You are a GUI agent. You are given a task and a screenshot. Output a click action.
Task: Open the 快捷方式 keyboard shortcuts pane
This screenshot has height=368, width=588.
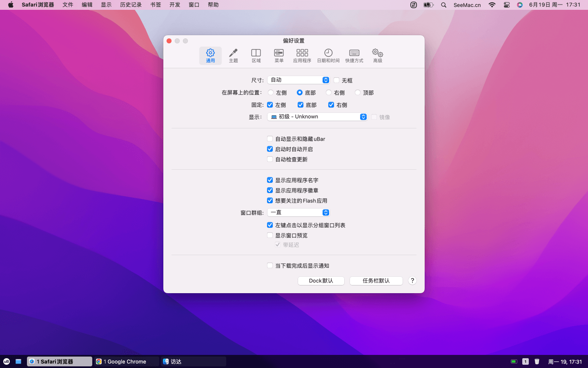click(354, 56)
